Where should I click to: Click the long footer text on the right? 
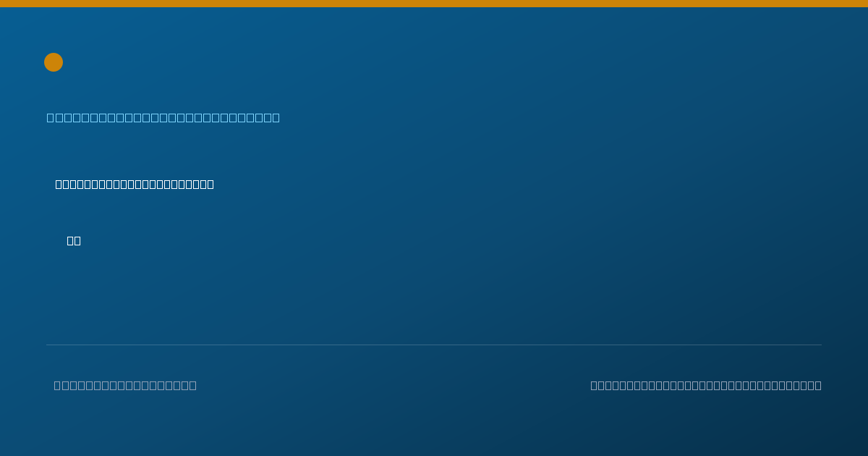point(706,385)
